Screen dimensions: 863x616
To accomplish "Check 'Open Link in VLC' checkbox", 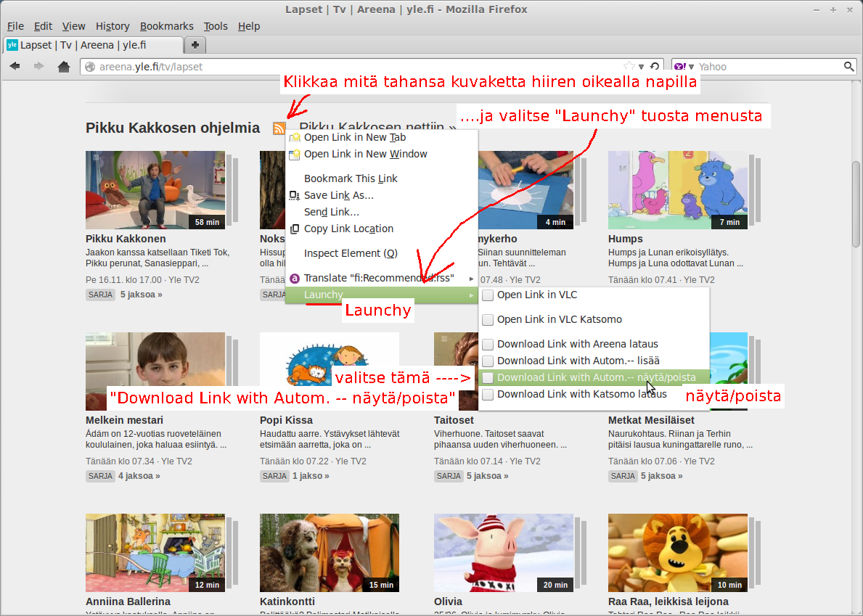I will tap(488, 295).
